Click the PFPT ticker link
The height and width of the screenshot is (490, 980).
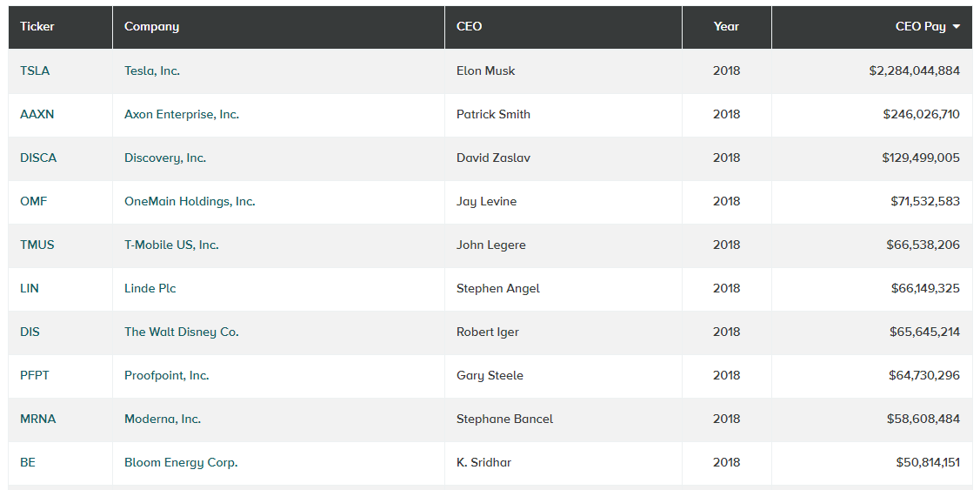[36, 375]
